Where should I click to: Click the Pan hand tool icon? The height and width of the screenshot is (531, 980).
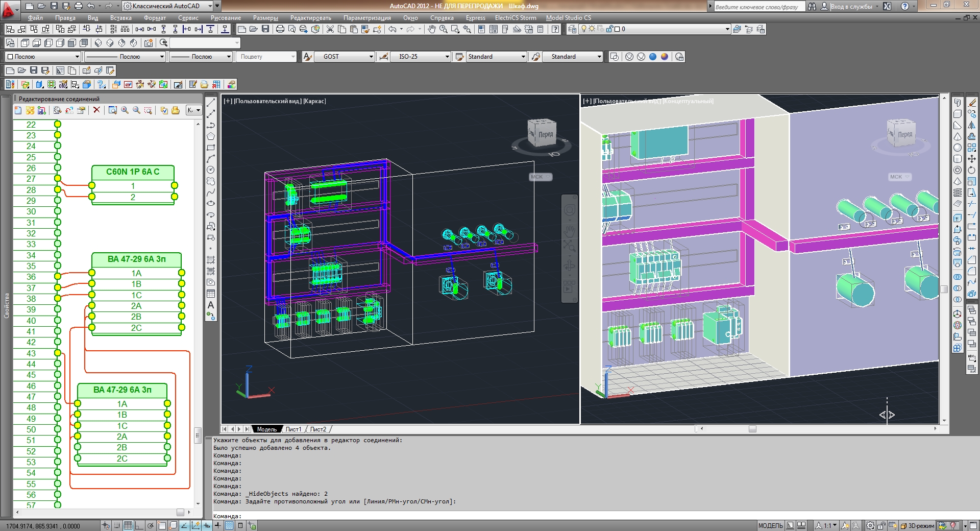[432, 29]
